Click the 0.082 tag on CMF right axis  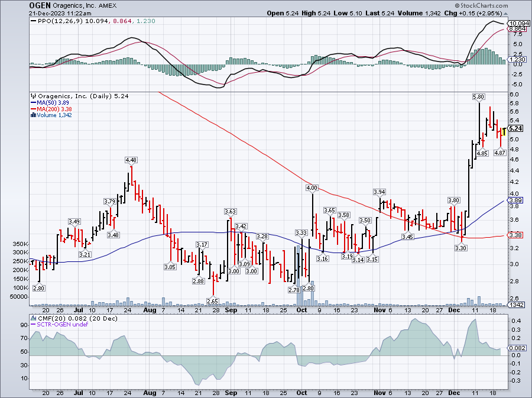518,348
